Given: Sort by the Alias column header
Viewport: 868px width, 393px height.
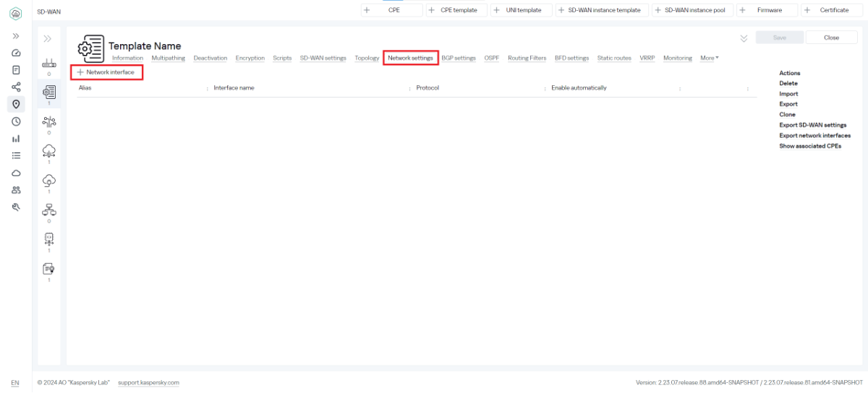Looking at the screenshot, I should [85, 88].
